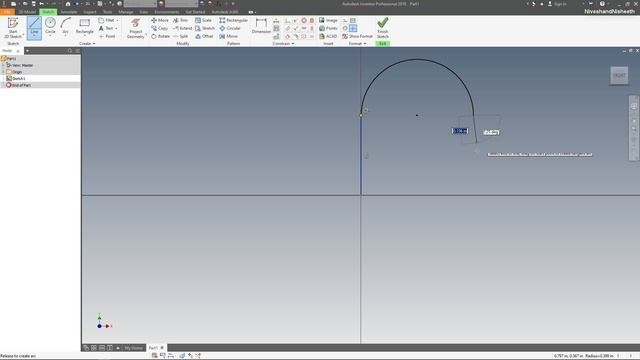Click the Help question mark icon
Viewport: 640px width, 360px height.
click(x=602, y=4)
